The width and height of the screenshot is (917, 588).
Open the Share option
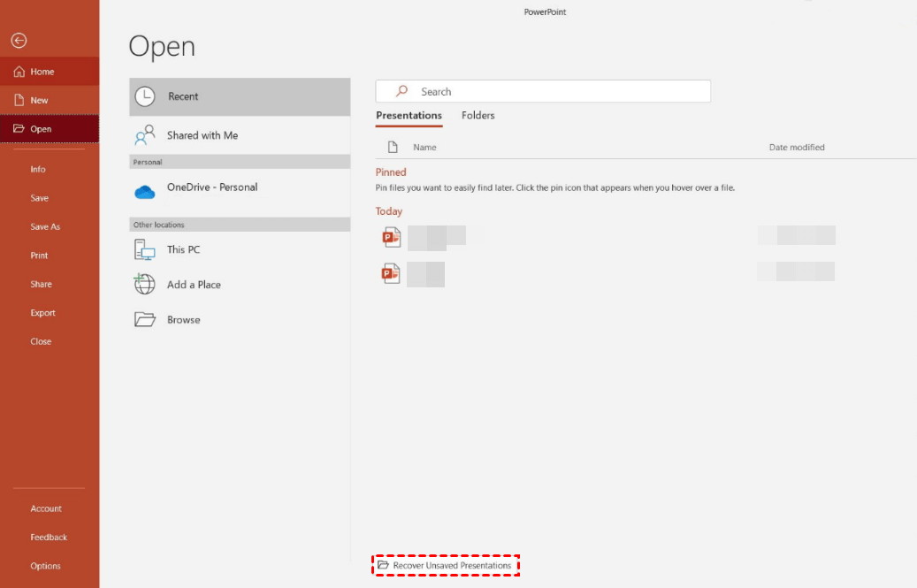click(x=41, y=284)
